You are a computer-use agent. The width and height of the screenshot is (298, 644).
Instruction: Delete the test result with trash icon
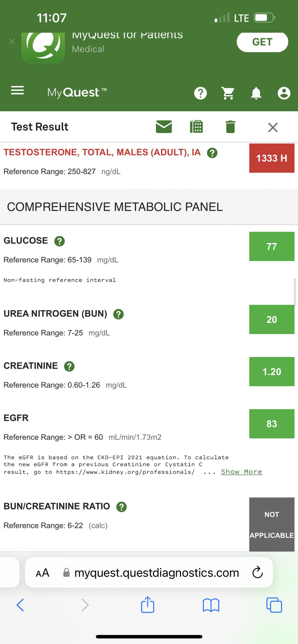click(230, 127)
